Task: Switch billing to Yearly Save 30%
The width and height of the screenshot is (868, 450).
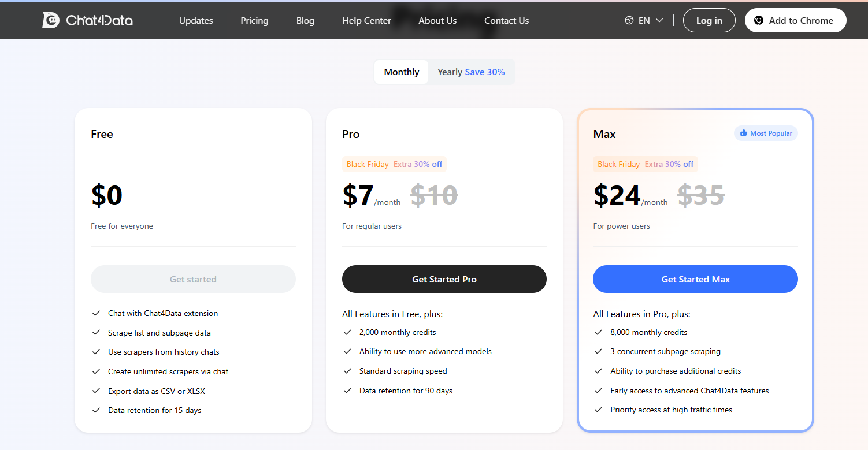Action: point(471,72)
